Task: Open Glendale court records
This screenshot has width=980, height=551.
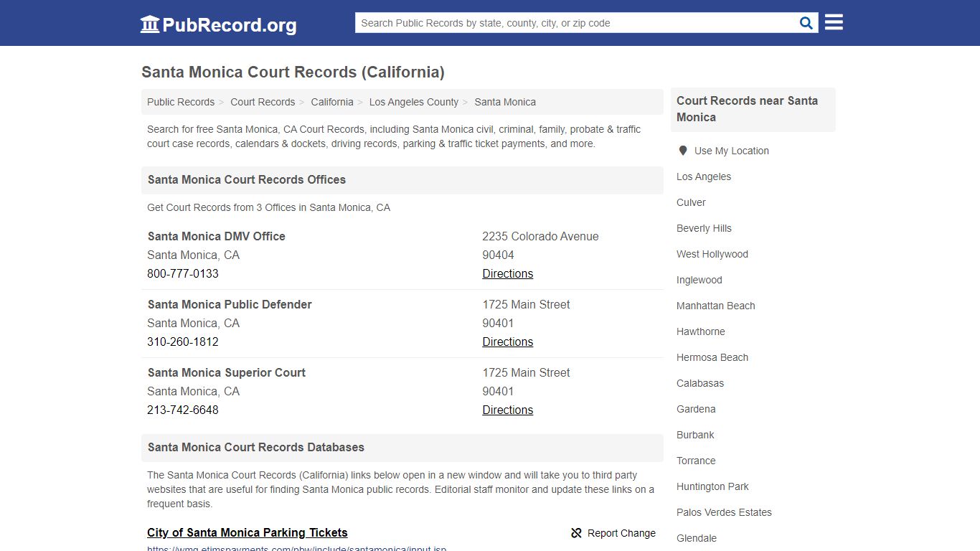Action: point(697,538)
